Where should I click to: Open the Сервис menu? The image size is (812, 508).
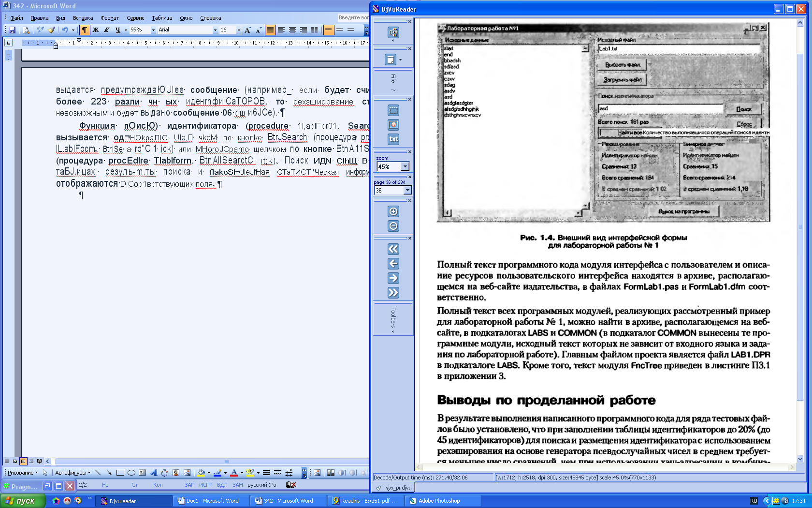135,18
